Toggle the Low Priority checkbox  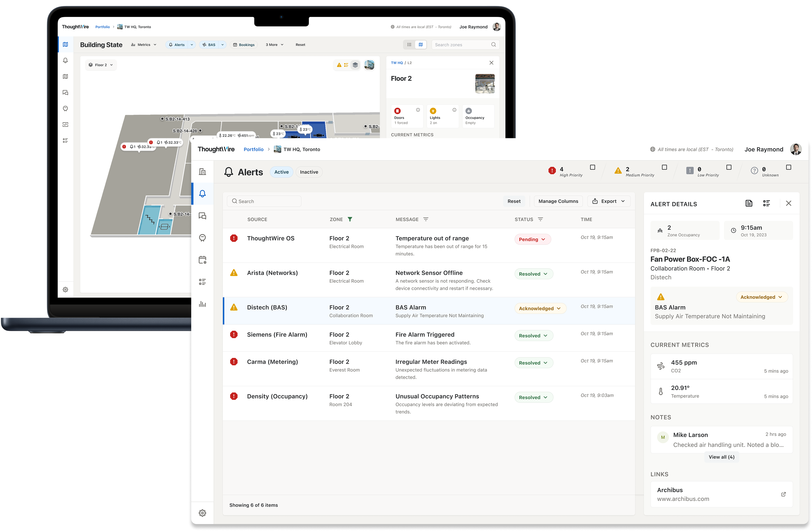coord(729,167)
